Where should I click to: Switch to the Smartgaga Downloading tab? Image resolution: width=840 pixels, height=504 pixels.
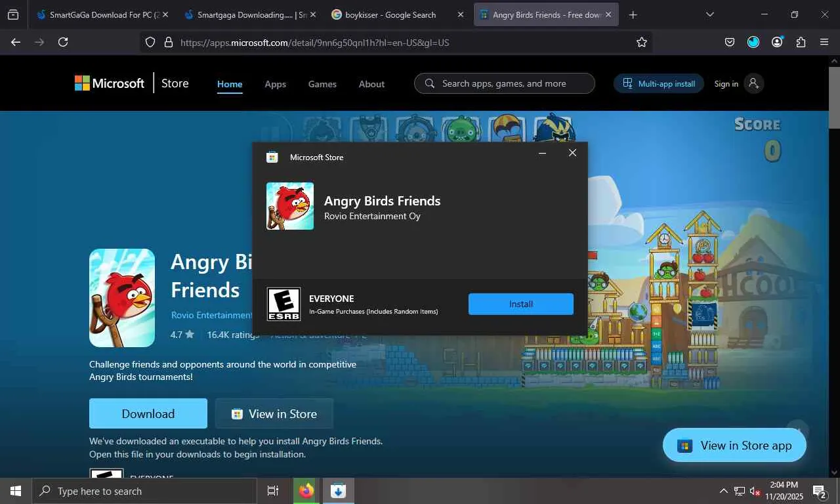coord(251,14)
